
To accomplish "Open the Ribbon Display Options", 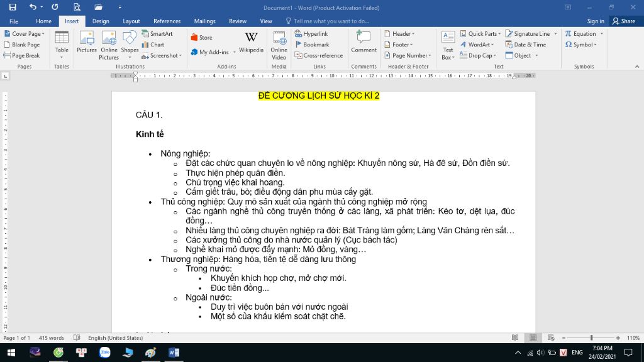I will 568,8.
